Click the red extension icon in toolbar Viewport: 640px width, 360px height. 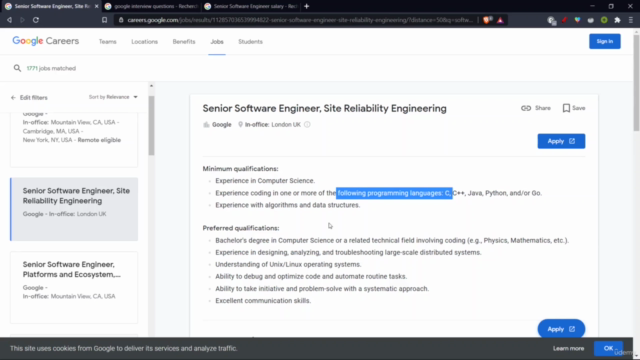click(564, 20)
